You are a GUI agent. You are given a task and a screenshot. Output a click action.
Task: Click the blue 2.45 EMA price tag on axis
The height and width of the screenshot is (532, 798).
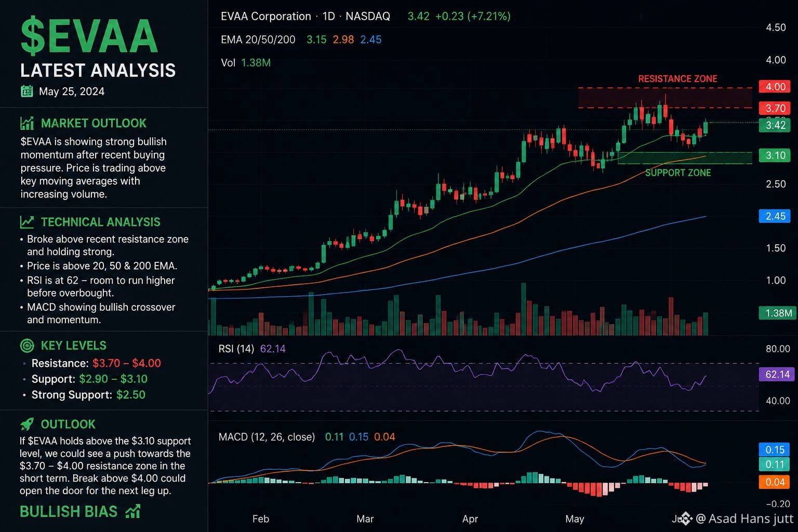(x=776, y=216)
